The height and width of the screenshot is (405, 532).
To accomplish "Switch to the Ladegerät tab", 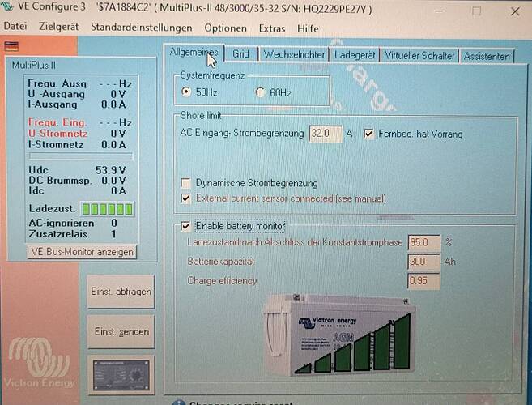I will (x=355, y=55).
